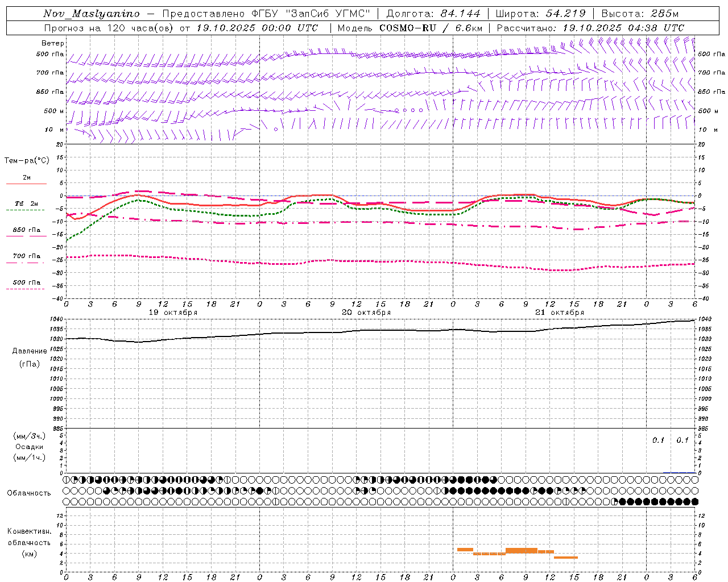Click the 2м red temperature legend line

(x=26, y=184)
